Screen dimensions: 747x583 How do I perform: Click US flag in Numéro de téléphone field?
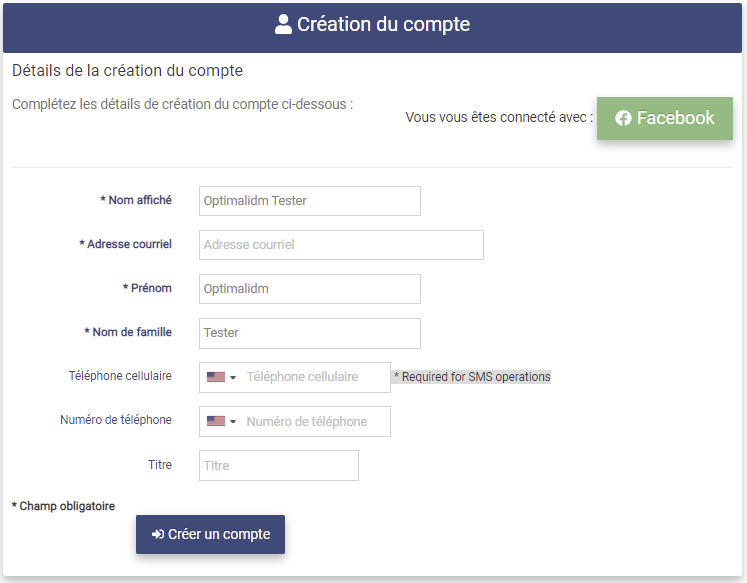(215, 421)
